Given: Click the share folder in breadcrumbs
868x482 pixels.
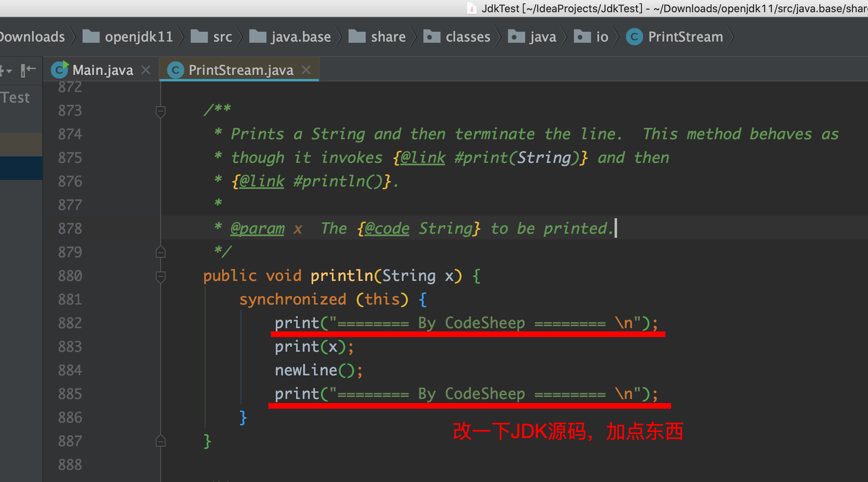Looking at the screenshot, I should pyautogui.click(x=388, y=37).
